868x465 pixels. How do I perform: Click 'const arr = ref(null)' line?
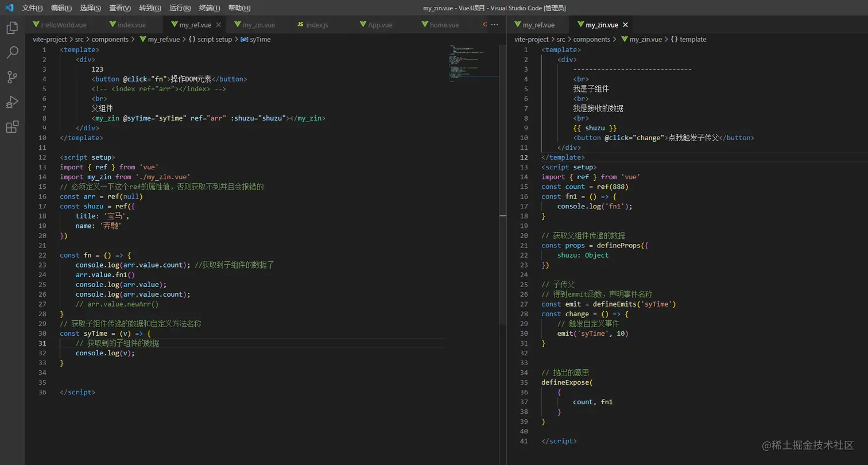click(x=101, y=196)
